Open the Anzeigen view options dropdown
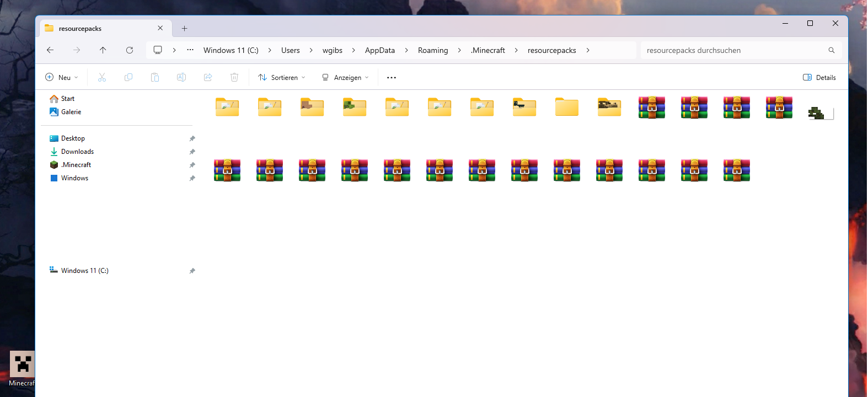Screen dimensions: 868x397 (x=345, y=78)
